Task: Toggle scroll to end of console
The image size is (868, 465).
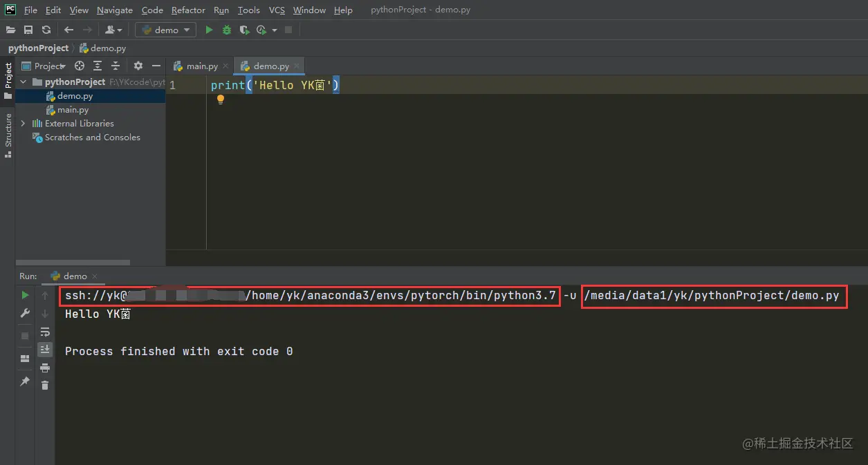Action: [45, 349]
